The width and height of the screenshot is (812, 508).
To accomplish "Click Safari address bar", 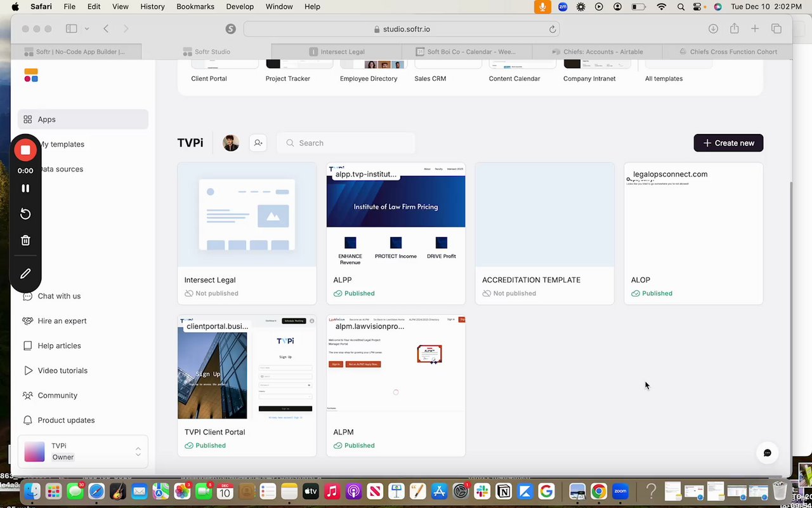I will (x=402, y=29).
